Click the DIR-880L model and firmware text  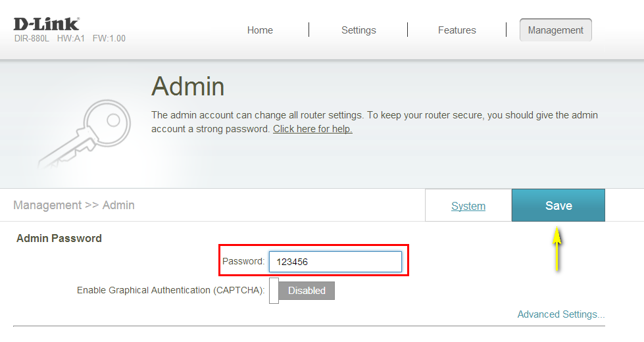[70, 38]
